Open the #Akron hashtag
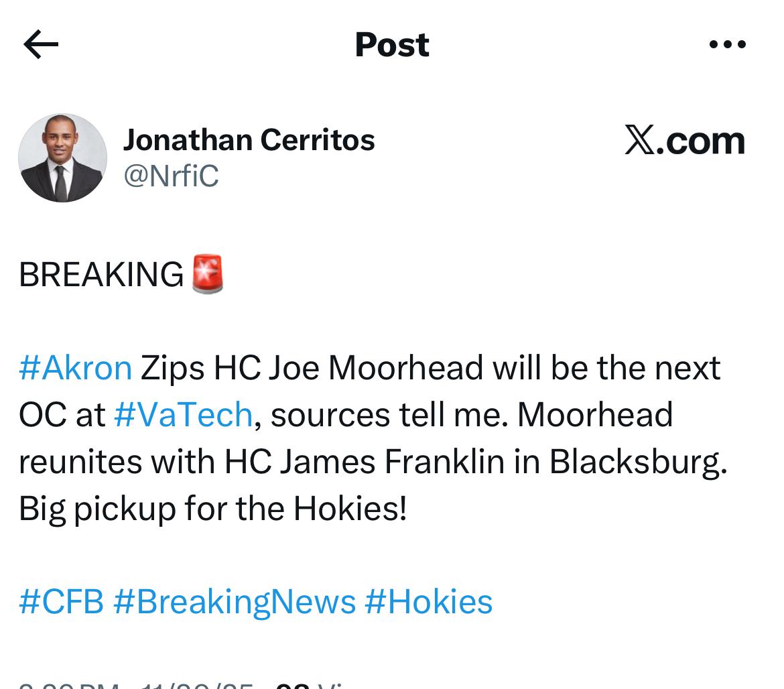The image size is (784, 689). 76,368
